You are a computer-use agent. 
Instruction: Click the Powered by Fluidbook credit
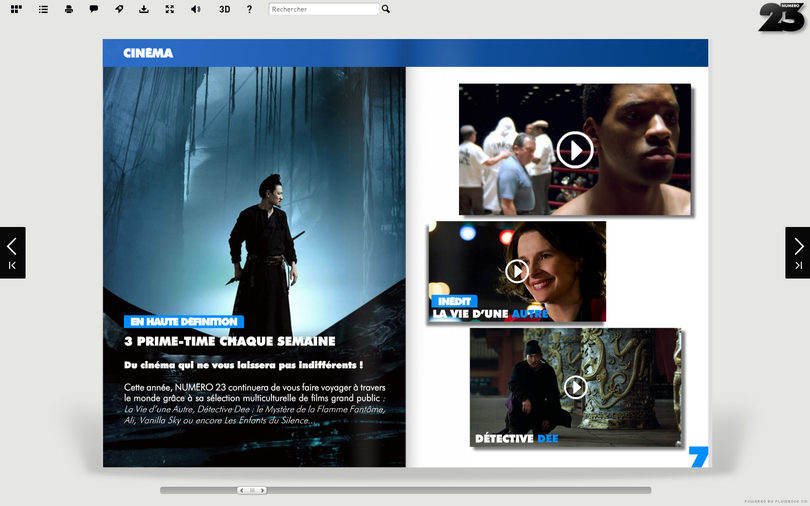775,502
